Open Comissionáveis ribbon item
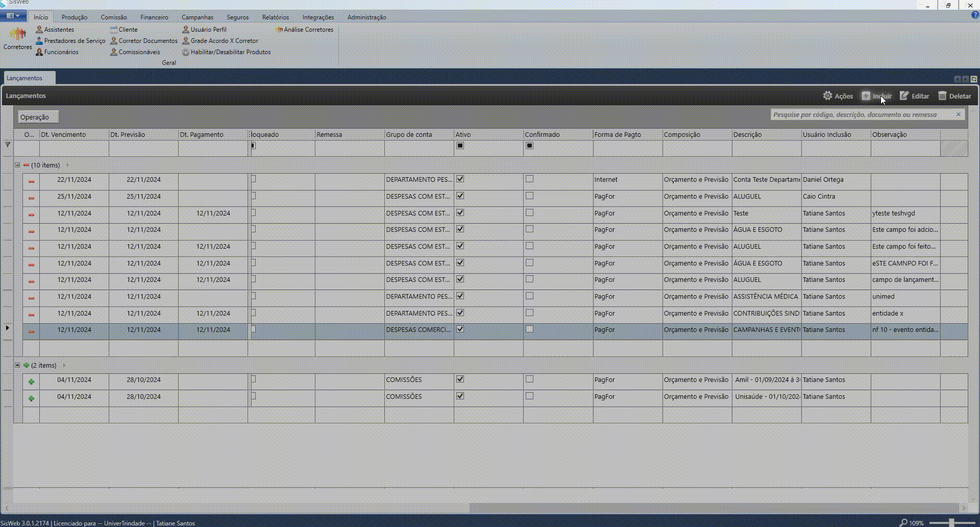This screenshot has width=980, height=527. (x=135, y=52)
